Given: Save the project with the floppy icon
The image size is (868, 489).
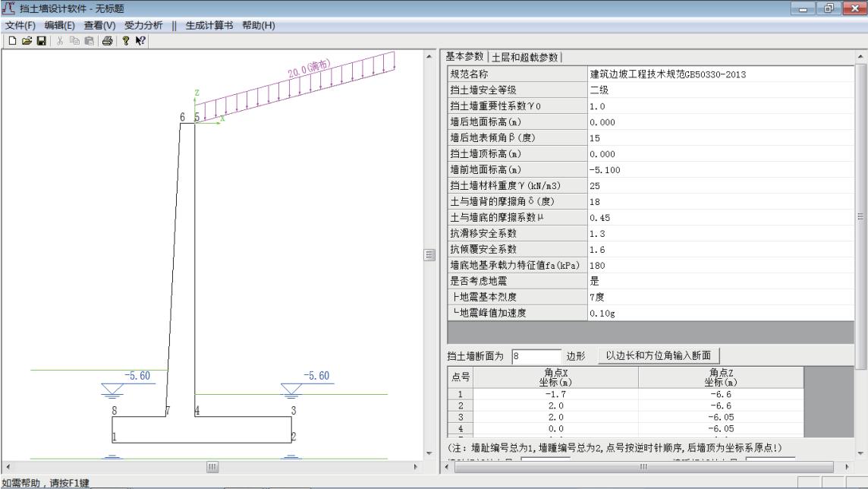Looking at the screenshot, I should click(x=40, y=42).
